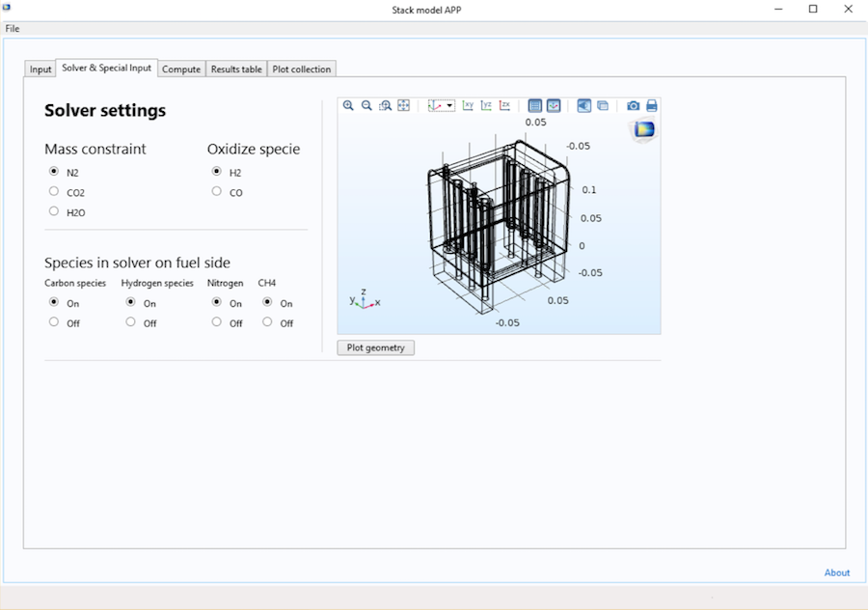Close the Stack model APP window
The height and width of the screenshot is (610, 868).
click(x=848, y=10)
